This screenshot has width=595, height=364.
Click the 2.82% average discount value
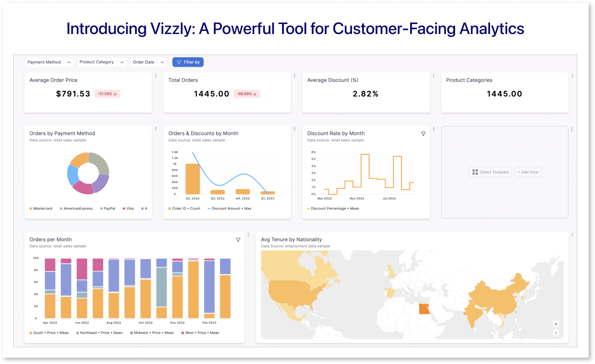pos(366,94)
